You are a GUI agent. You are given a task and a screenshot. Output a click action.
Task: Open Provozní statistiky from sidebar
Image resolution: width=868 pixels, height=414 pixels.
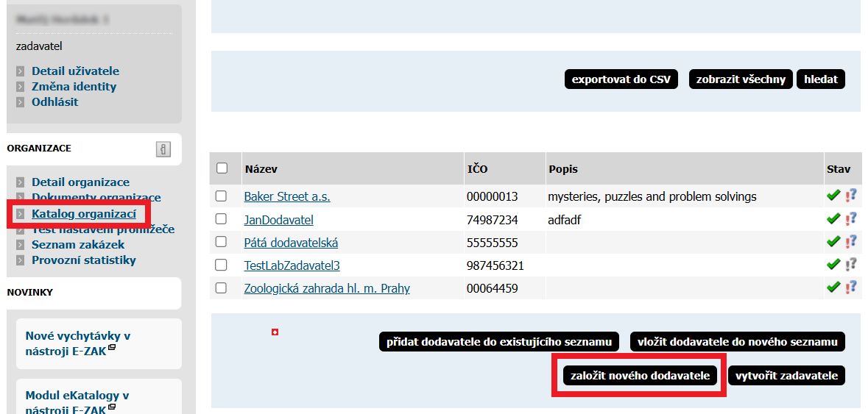click(83, 260)
